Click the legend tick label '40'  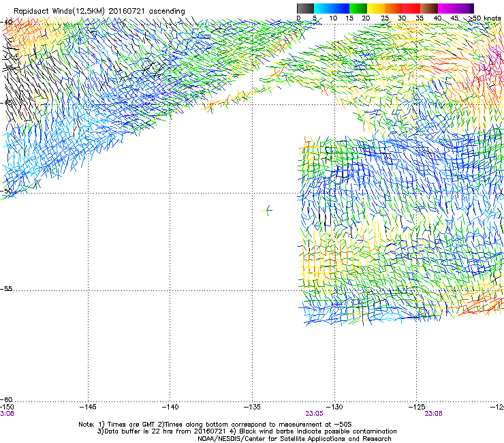[x=437, y=18]
